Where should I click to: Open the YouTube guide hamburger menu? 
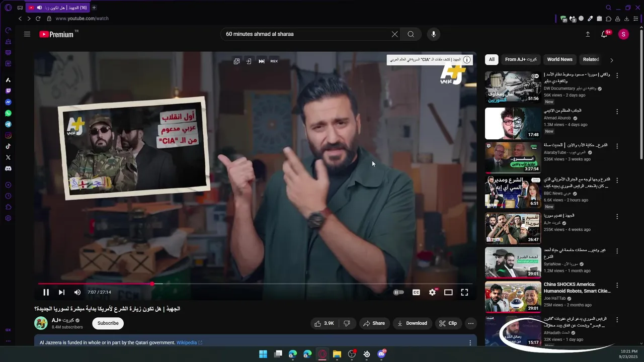click(x=27, y=34)
